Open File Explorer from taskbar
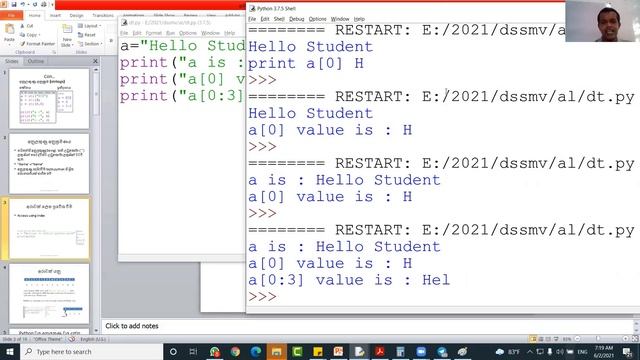Viewport: 640px width, 360px height. tap(276, 351)
